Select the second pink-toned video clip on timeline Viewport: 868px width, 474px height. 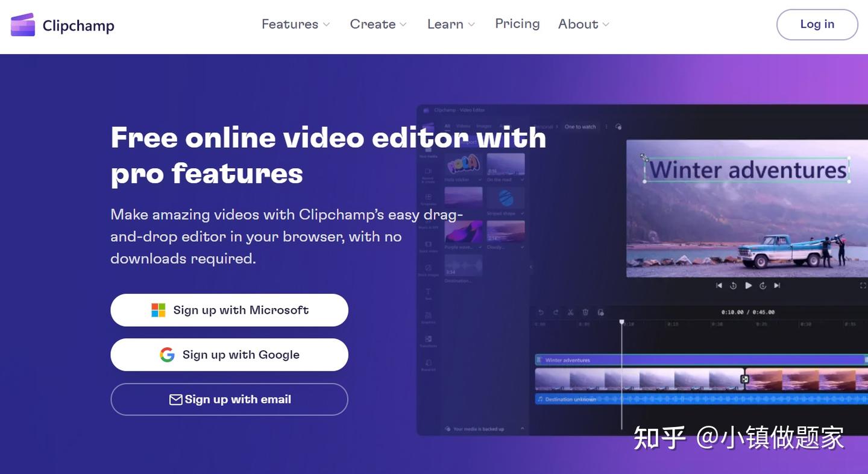pos(807,379)
